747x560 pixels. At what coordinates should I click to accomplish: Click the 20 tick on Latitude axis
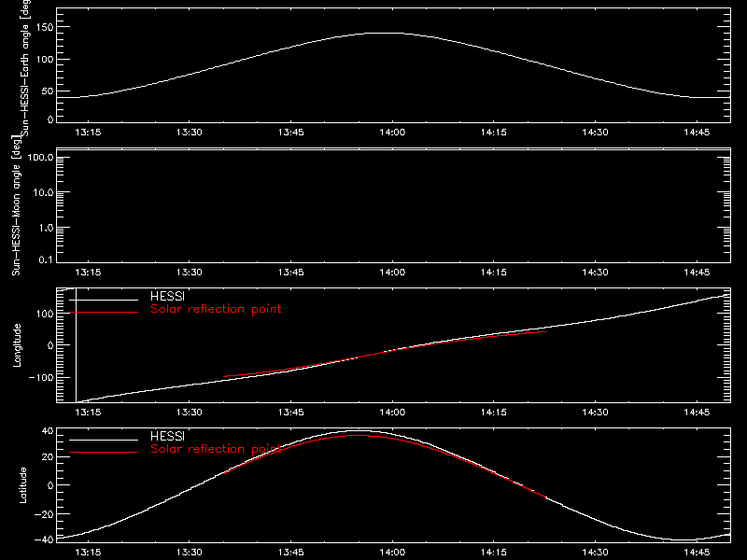[x=48, y=457]
